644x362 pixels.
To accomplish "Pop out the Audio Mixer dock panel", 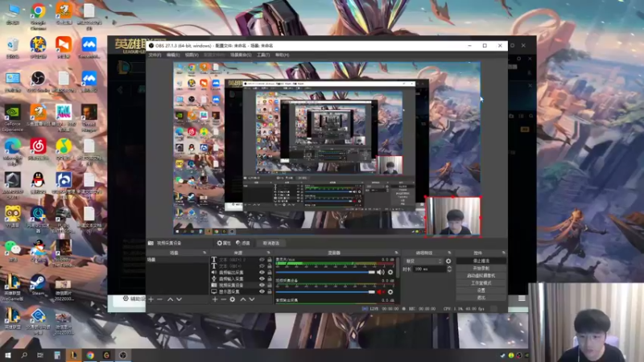I will (396, 253).
